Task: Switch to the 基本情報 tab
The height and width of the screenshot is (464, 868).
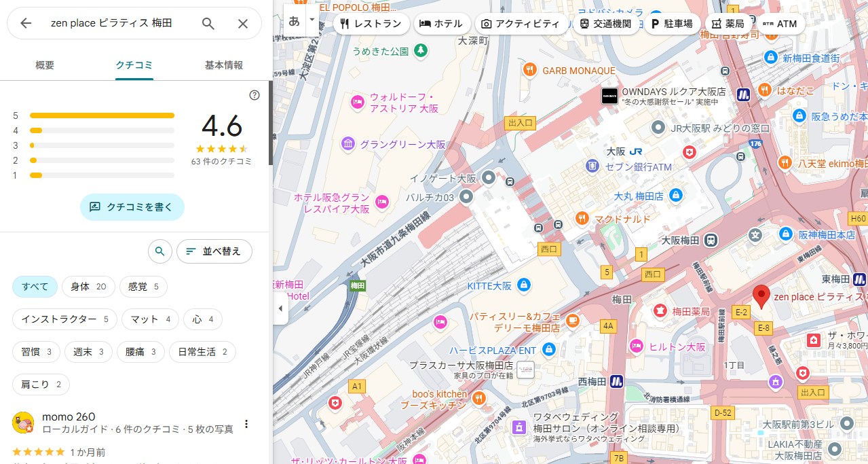Action: [224, 65]
